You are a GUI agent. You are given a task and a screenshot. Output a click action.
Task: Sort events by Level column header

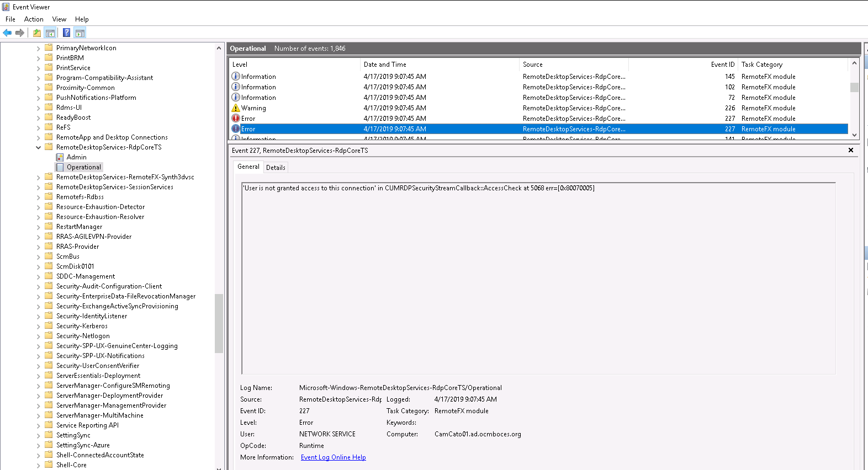[x=294, y=65]
